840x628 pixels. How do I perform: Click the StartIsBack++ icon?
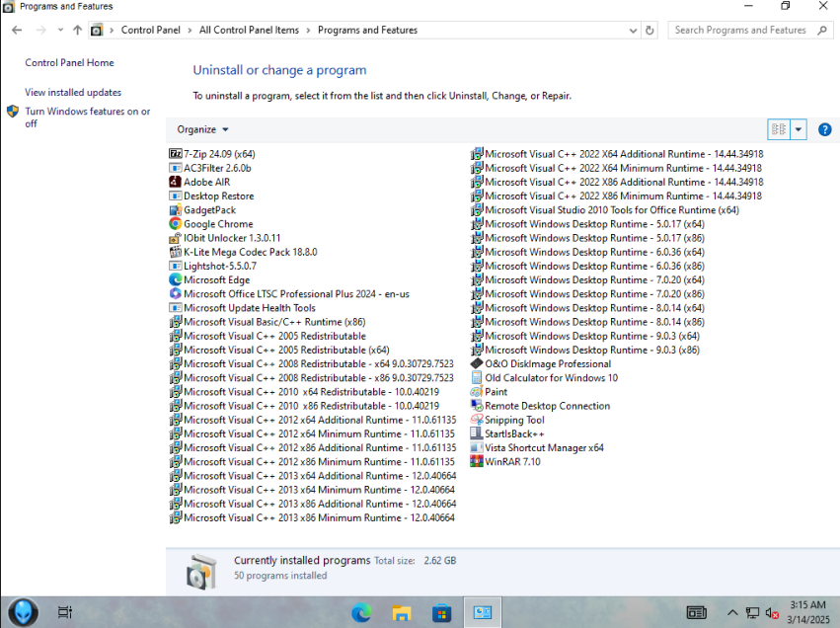coord(477,432)
